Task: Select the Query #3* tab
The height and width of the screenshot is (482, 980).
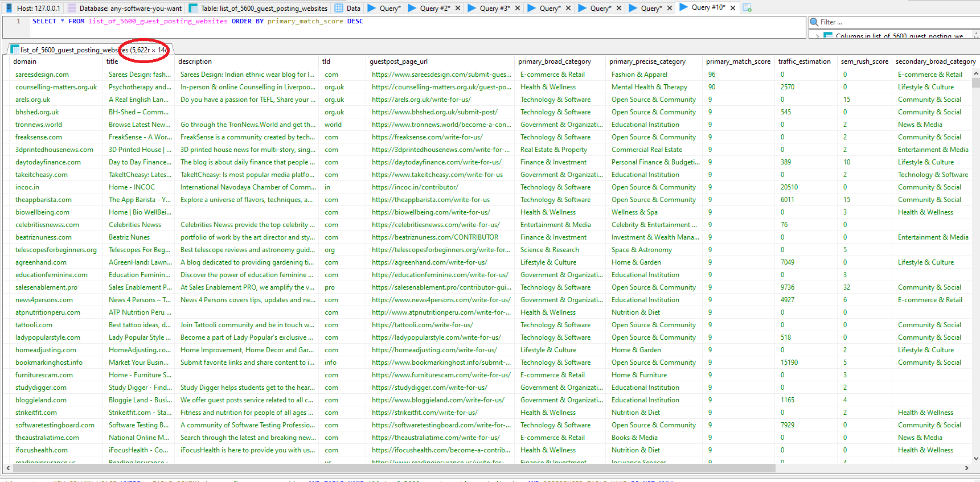Action: pyautogui.click(x=494, y=8)
